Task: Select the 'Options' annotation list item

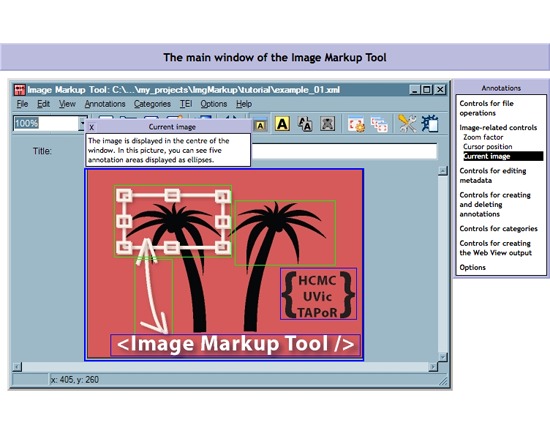Action: pyautogui.click(x=472, y=267)
